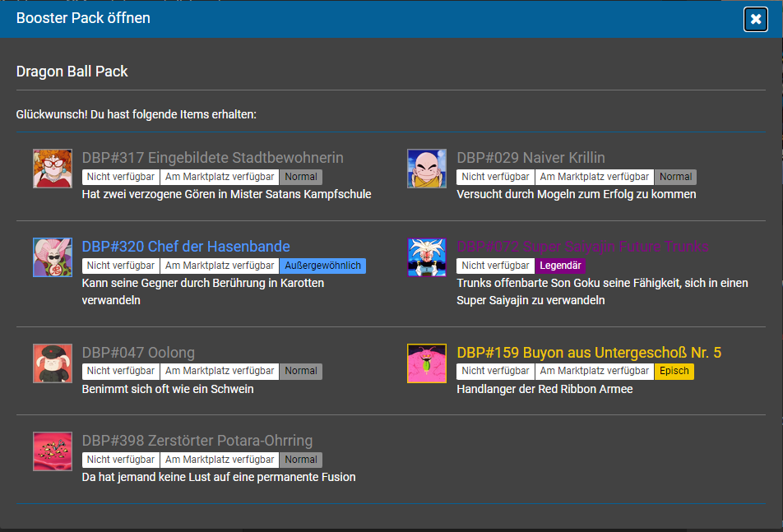Viewport: 783px width, 532px height.
Task: Click Normal badge on Zerstörter Potara-Ohrring
Action: [300, 460]
